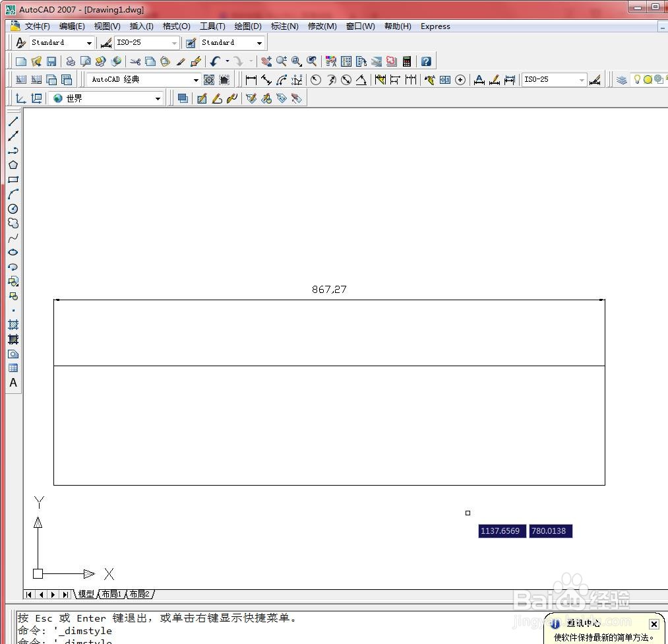Open the Help question mark icon
The image size is (668, 644).
tap(426, 61)
